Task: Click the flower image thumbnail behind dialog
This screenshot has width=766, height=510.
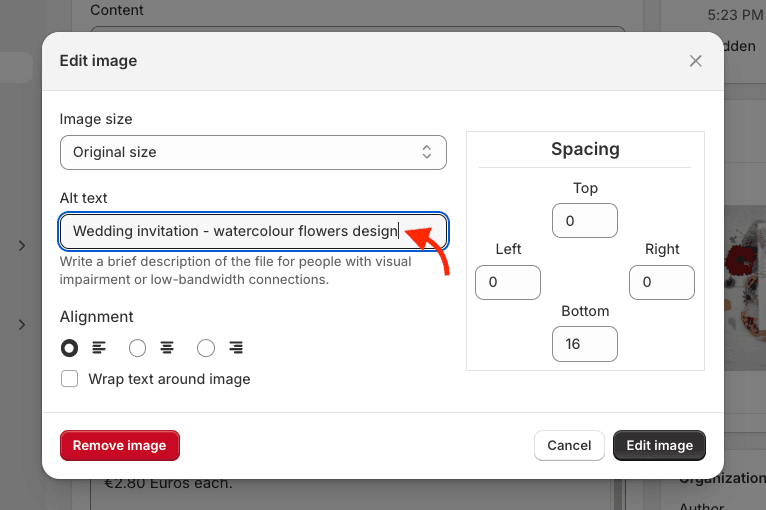Action: 745,287
